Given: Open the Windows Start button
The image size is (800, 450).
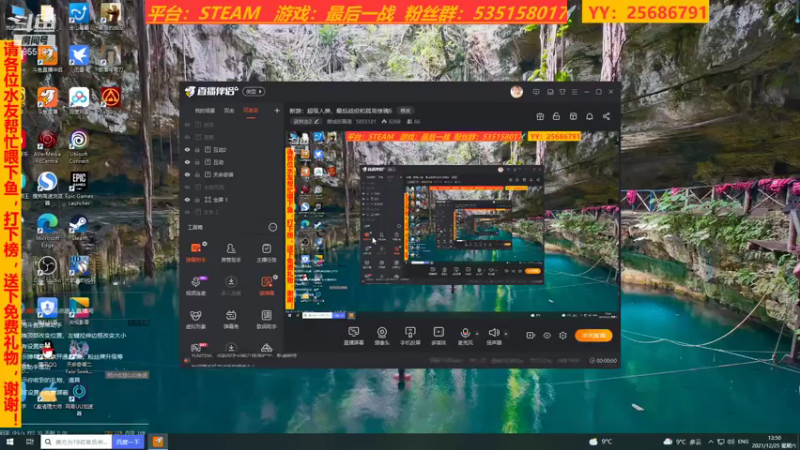Looking at the screenshot, I should [10, 442].
